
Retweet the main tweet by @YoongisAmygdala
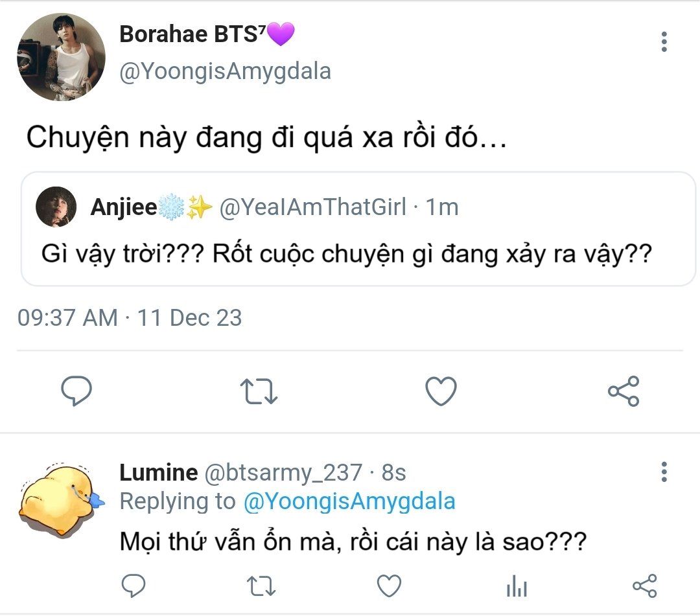tap(259, 392)
